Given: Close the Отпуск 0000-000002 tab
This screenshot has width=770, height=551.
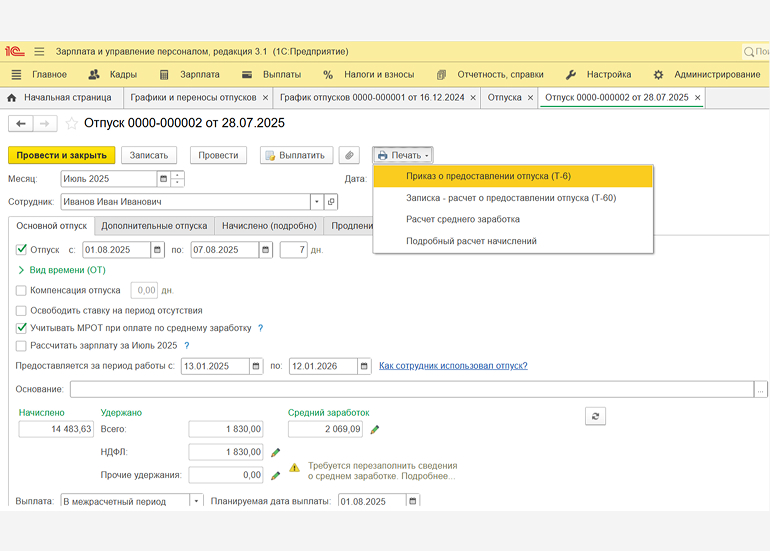Looking at the screenshot, I should pos(697,98).
